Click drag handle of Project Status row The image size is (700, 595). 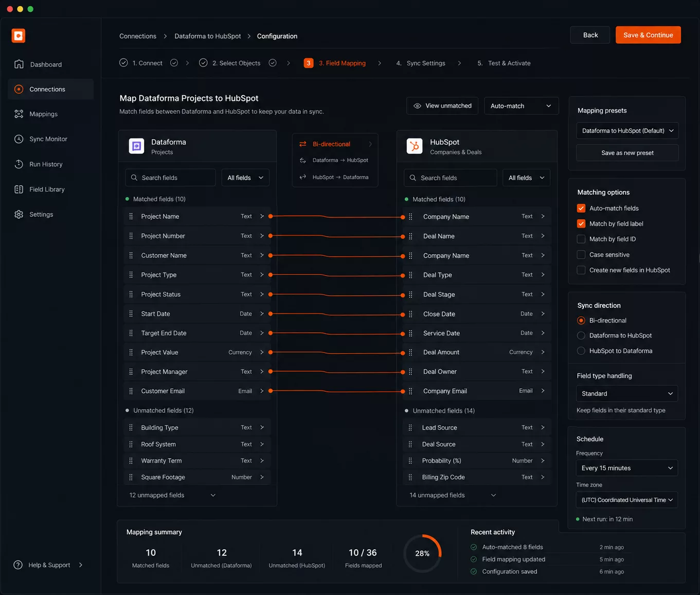coord(131,294)
